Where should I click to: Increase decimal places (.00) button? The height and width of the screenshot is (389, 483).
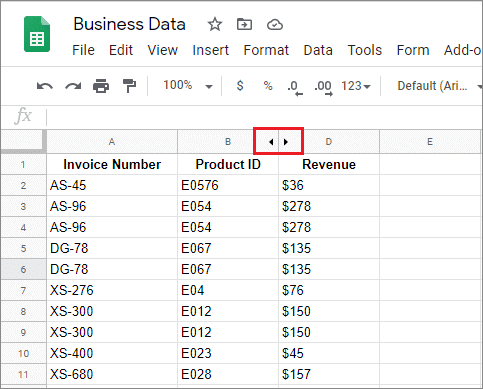(x=323, y=88)
